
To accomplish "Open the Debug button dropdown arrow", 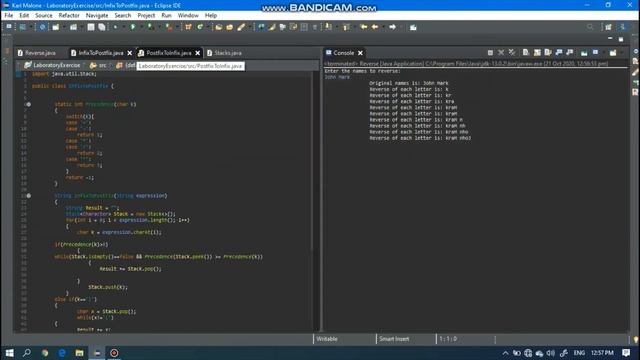I will coord(124,27).
